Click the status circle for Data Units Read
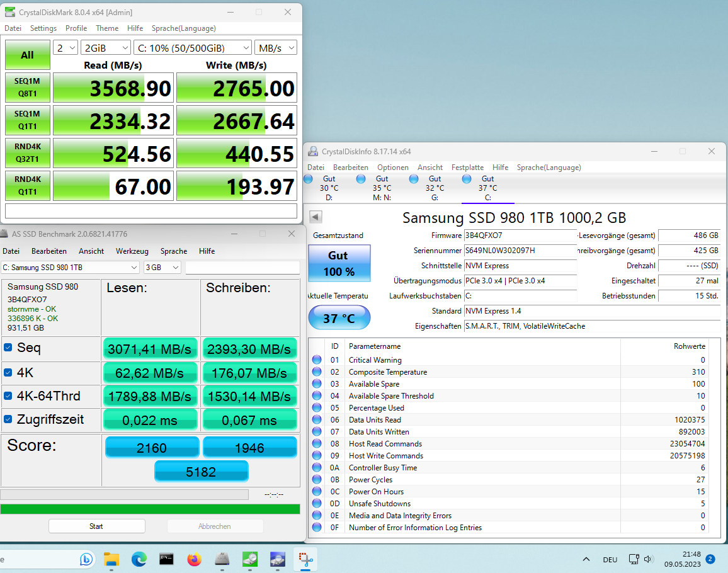 [x=317, y=420]
